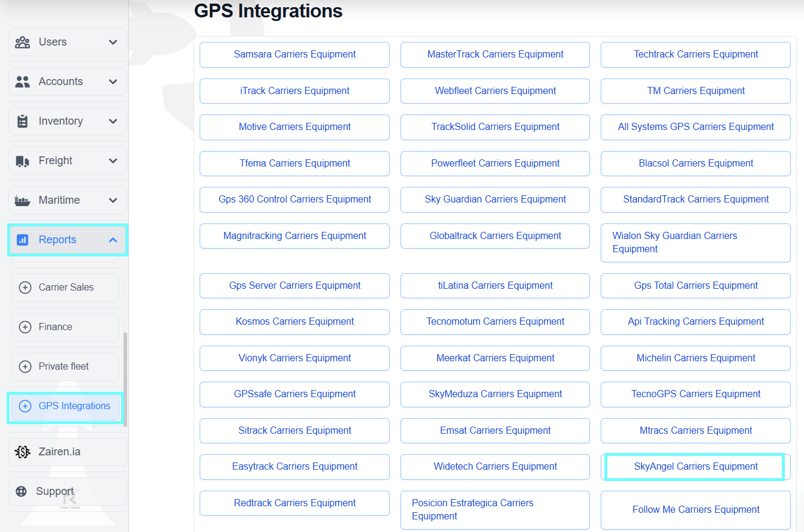Screen dimensions: 804x532
Task: Click the Accounts group icon
Action: point(23,81)
